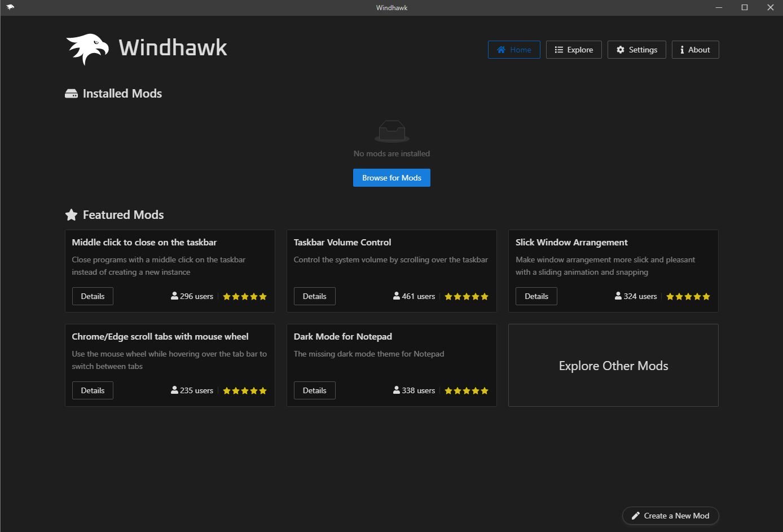This screenshot has height=532, width=783.
Task: Select the title "Middle click to close on the taskbar"
Action: coord(144,243)
